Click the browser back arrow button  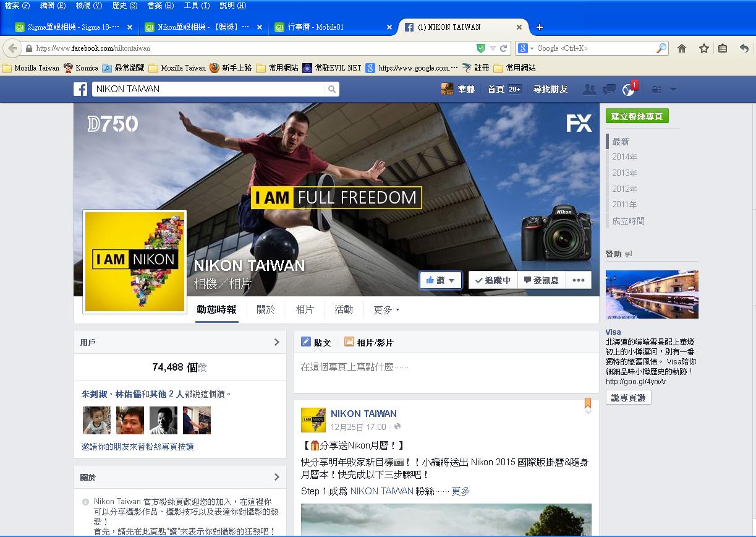(x=12, y=48)
